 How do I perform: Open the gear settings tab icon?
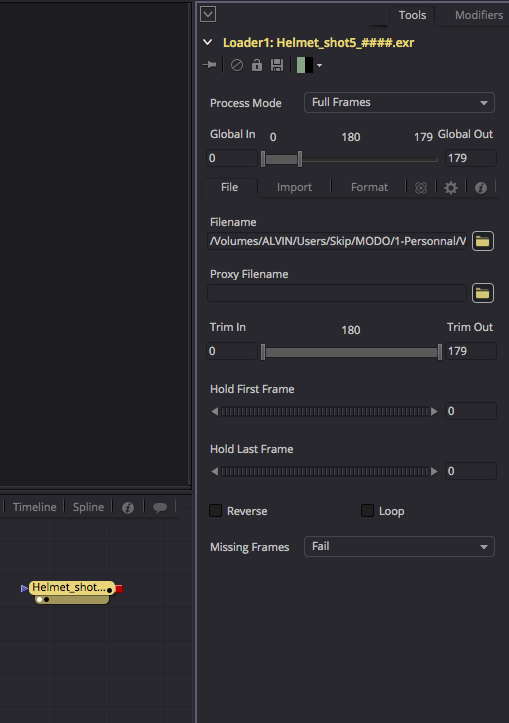pyautogui.click(x=451, y=188)
